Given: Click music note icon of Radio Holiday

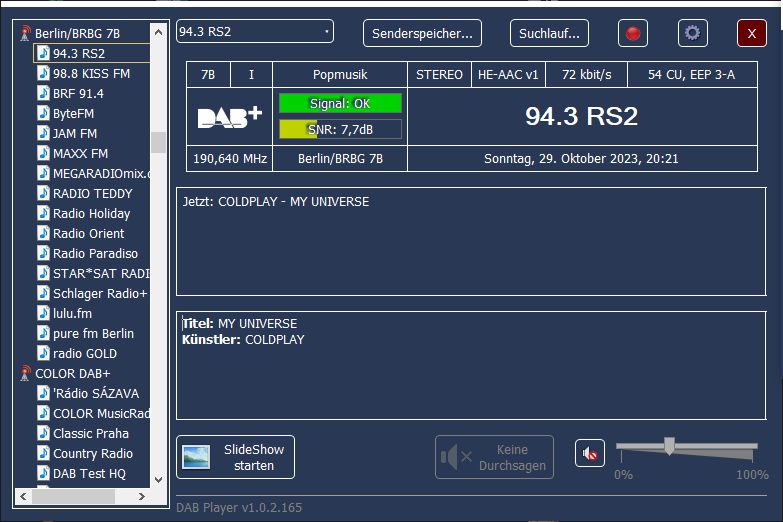Looking at the screenshot, I should pyautogui.click(x=43, y=213).
